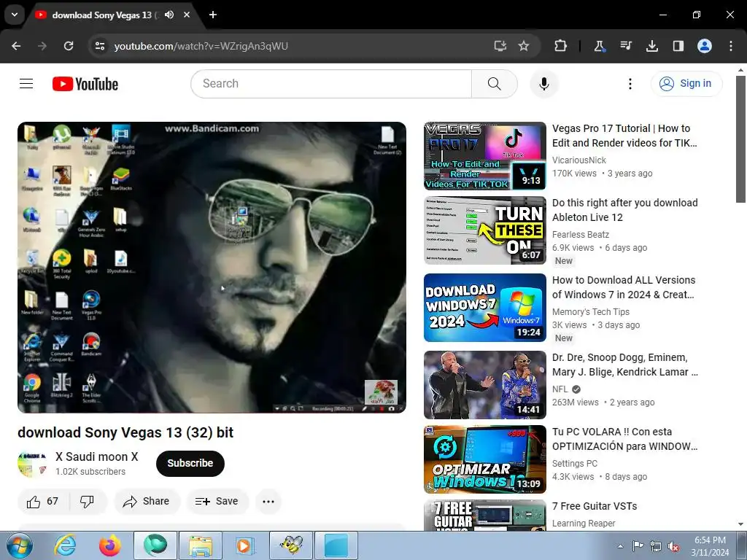
Task: Open Download Windows 7 2024 thumbnail
Action: 485,308
